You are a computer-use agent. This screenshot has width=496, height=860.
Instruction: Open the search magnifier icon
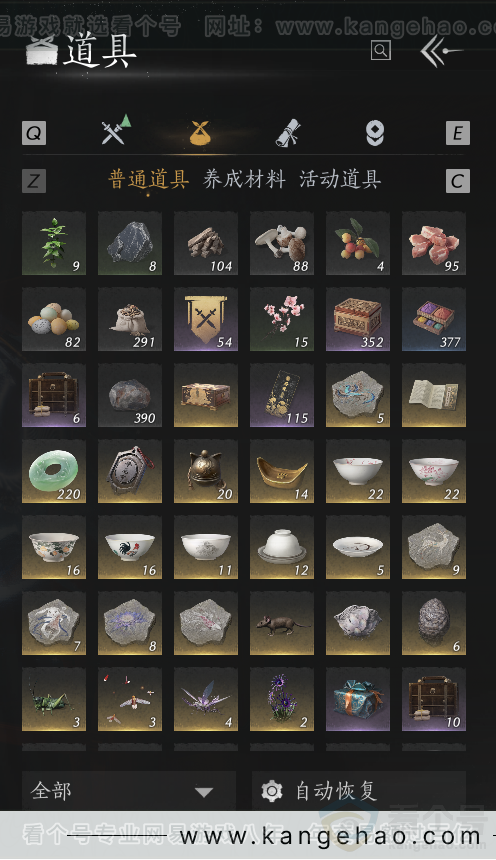tap(381, 50)
